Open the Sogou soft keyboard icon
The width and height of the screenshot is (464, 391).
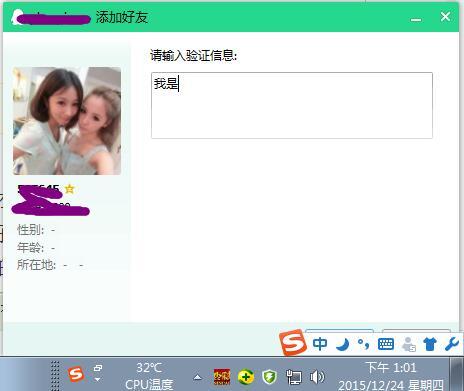[386, 344]
